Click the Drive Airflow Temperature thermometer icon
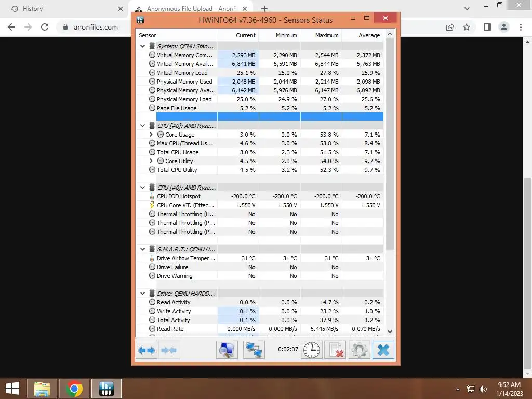532x399 pixels. [x=152, y=258]
